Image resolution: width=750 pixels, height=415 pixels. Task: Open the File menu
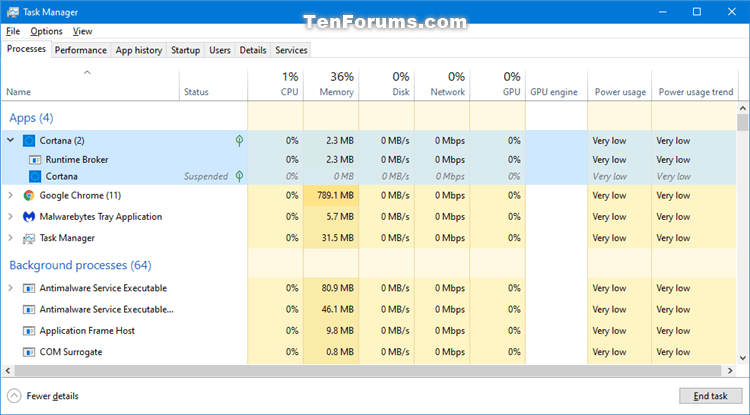pyautogui.click(x=13, y=31)
